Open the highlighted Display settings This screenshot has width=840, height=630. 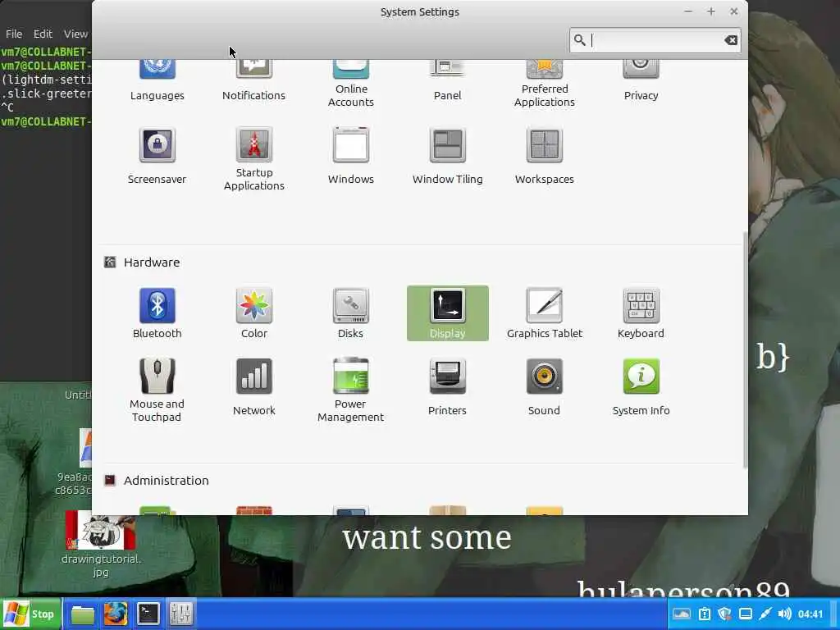click(x=447, y=313)
